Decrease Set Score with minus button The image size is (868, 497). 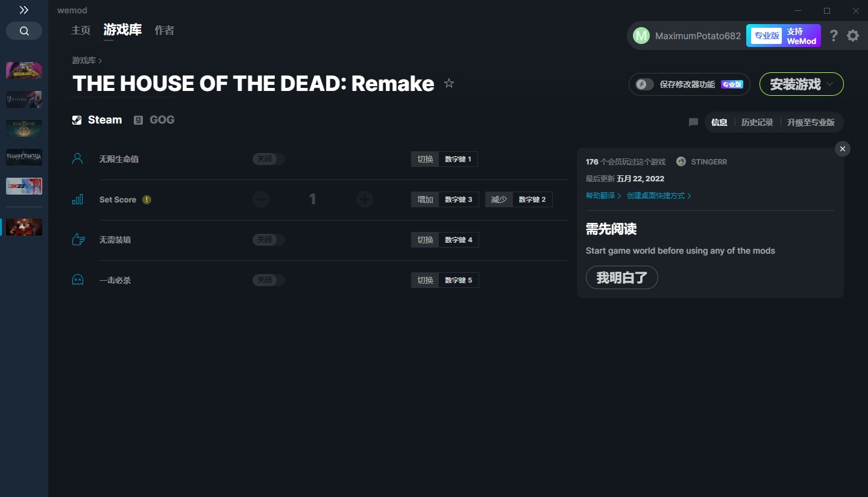tap(261, 199)
